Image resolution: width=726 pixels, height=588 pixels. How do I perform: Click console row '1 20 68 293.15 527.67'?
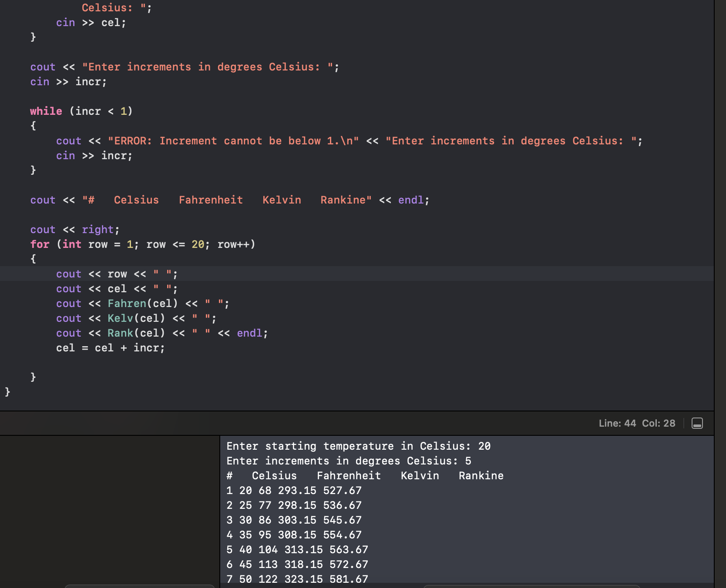pos(294,491)
